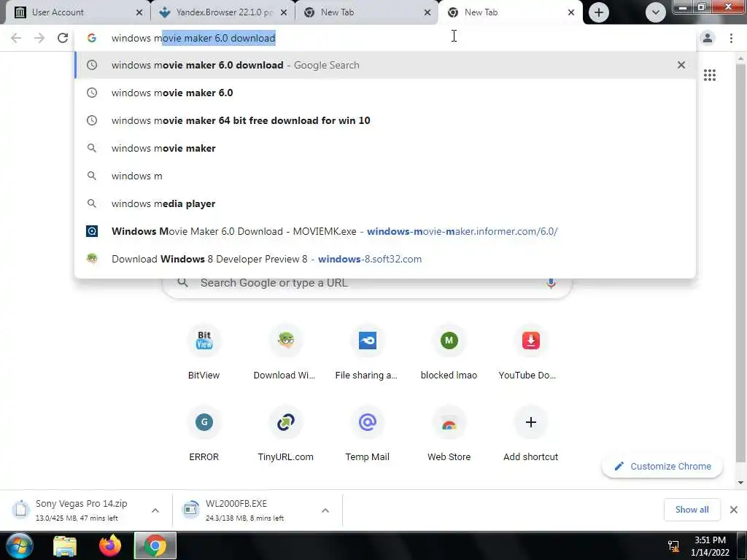Viewport: 747px width, 560px height.
Task: Open the TinyURL.com shortcut
Action: (x=285, y=434)
